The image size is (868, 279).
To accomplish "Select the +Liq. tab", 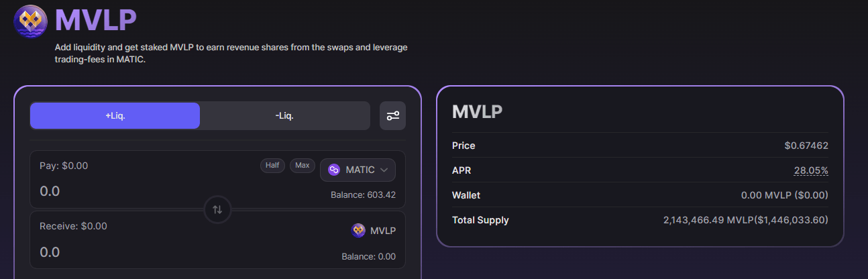I will (115, 115).
